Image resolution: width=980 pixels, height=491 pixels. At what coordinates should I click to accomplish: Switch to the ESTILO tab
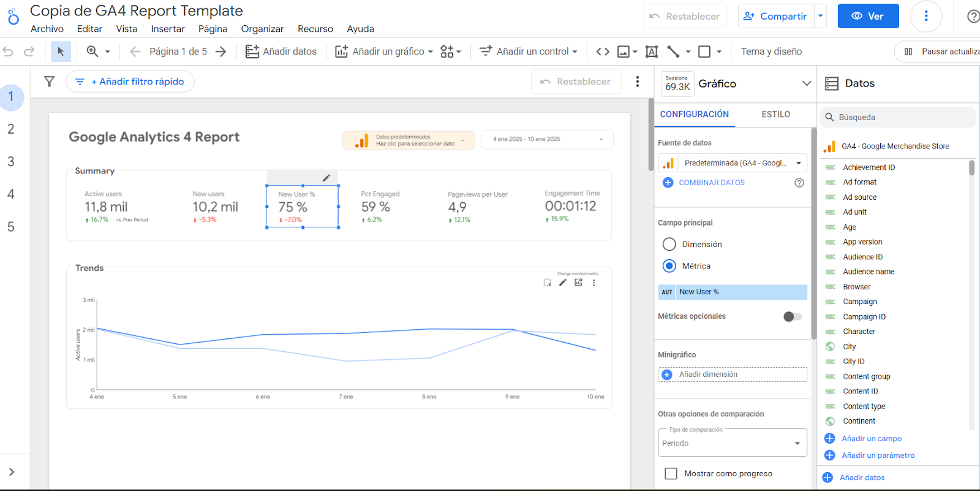(x=775, y=114)
